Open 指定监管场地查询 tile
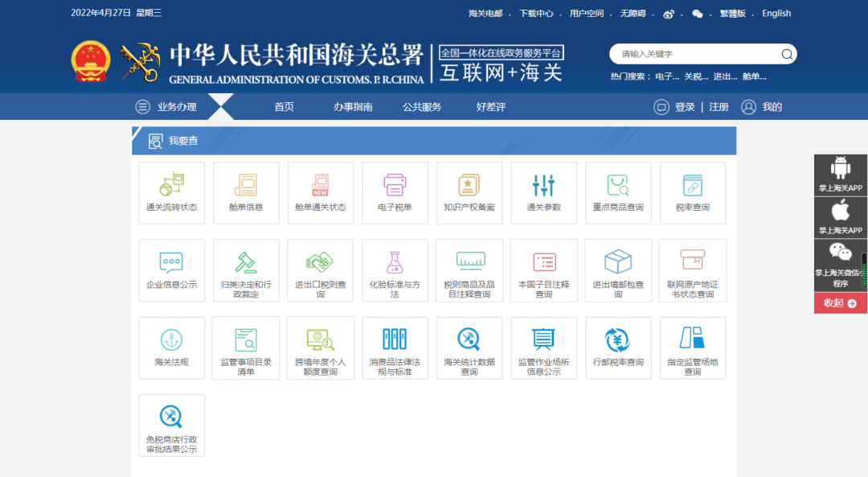 693,348
